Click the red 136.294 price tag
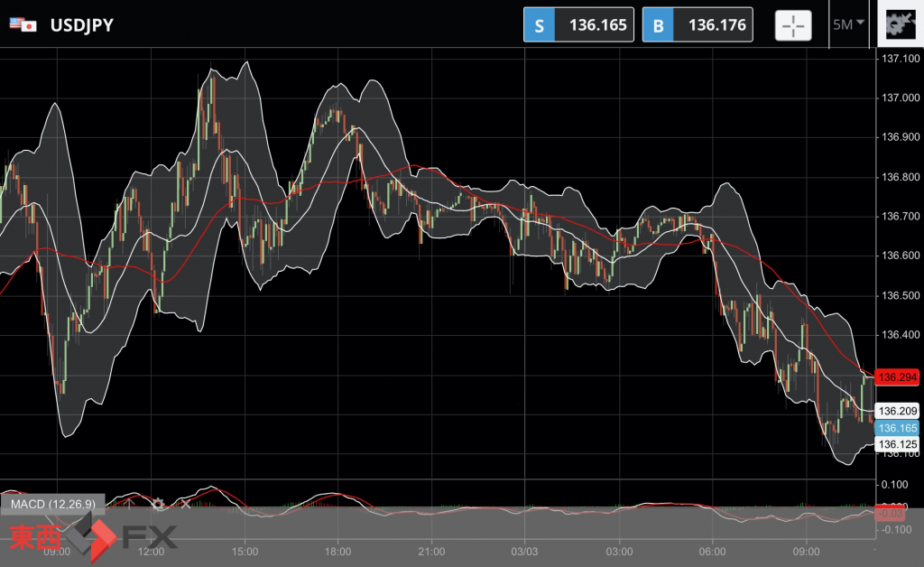The width and height of the screenshot is (924, 567). 898,376
